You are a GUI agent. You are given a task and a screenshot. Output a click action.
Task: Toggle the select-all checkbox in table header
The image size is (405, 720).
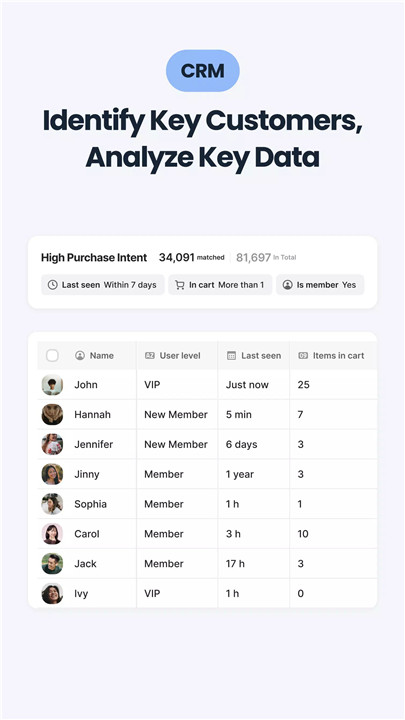click(52, 355)
